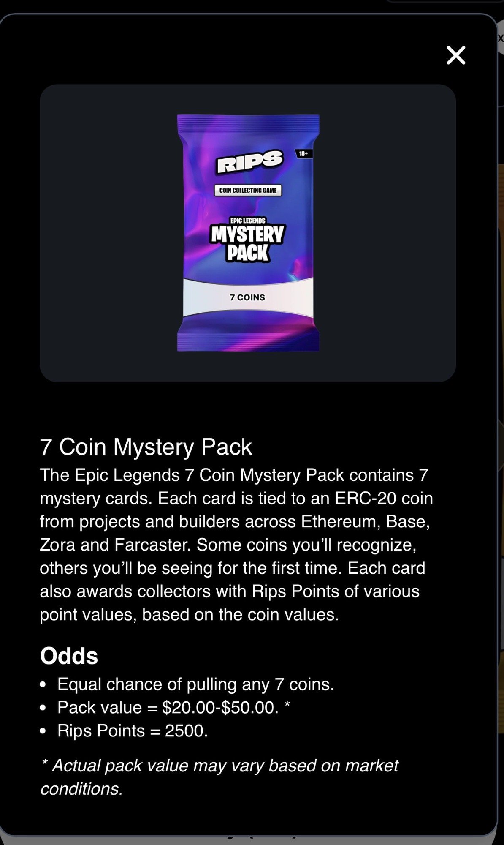Click the partially hidden x behind dialog
Screen dimensions: 504x845
(501, 38)
